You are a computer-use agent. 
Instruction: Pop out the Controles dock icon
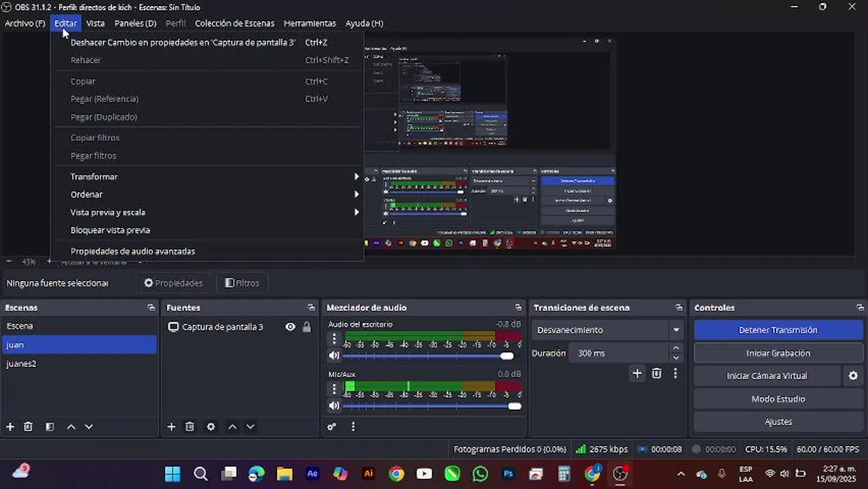click(860, 308)
